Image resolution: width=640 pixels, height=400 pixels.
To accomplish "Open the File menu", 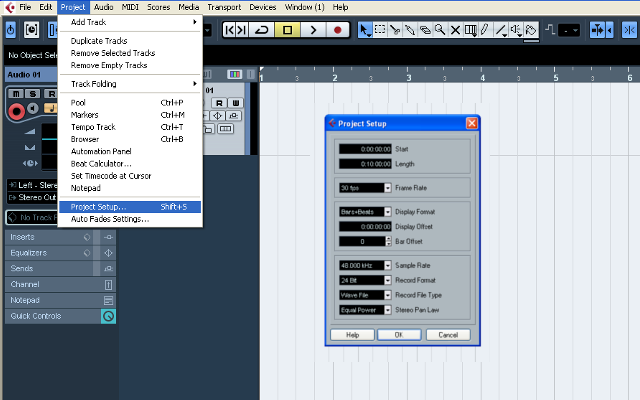I will 25,7.
